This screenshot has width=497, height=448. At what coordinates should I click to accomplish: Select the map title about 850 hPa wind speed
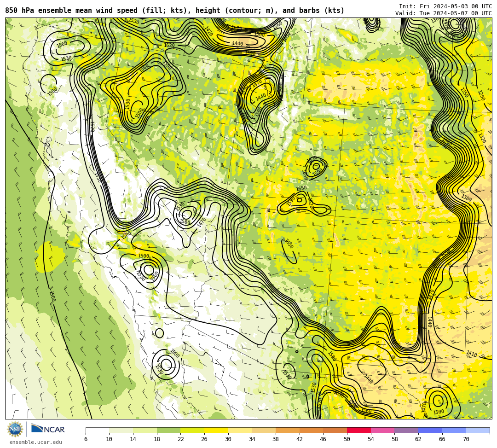[x=175, y=11]
